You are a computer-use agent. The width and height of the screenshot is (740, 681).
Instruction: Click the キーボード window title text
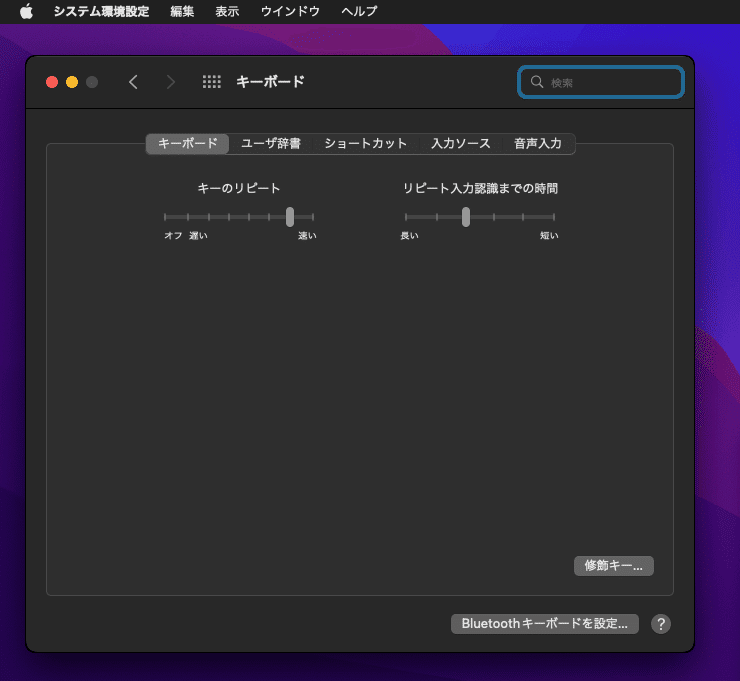click(270, 82)
